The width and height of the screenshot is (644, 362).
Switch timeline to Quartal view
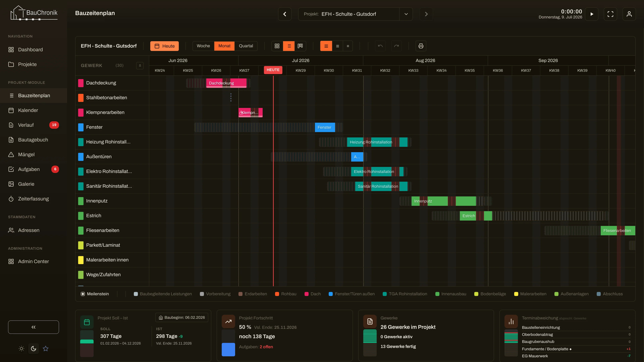(246, 46)
